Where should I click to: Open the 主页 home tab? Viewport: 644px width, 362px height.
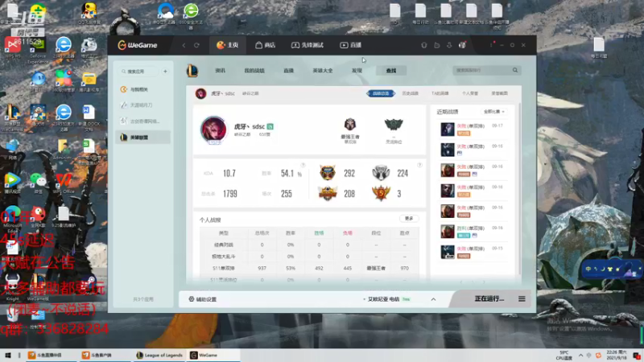[228, 45]
